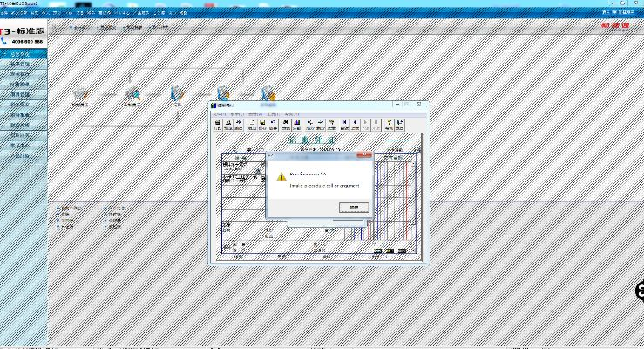
Task: Click the 退出 (Exit) icon in the voucher toolbar
Action: pos(400,124)
